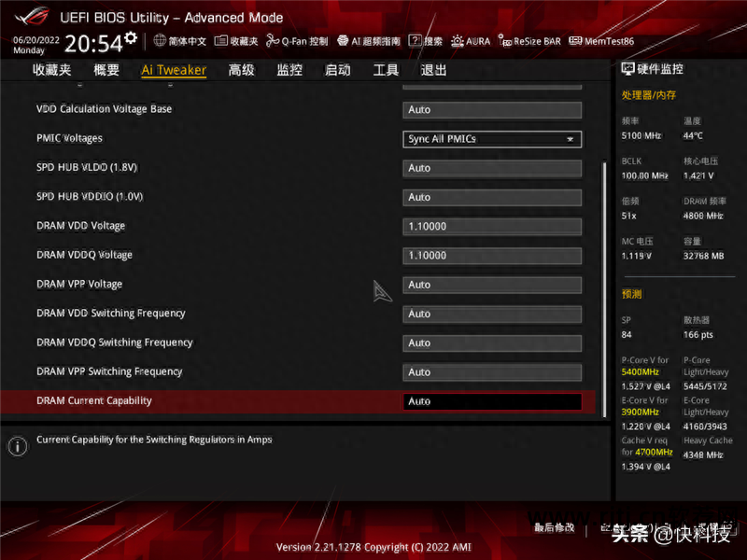The height and width of the screenshot is (560, 747).
Task: Select DRAM VPP Switching Frequency label
Action: pyautogui.click(x=109, y=371)
